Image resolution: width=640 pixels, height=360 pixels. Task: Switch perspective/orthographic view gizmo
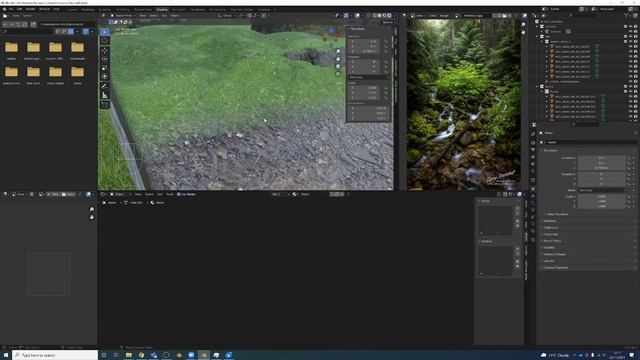[338, 73]
